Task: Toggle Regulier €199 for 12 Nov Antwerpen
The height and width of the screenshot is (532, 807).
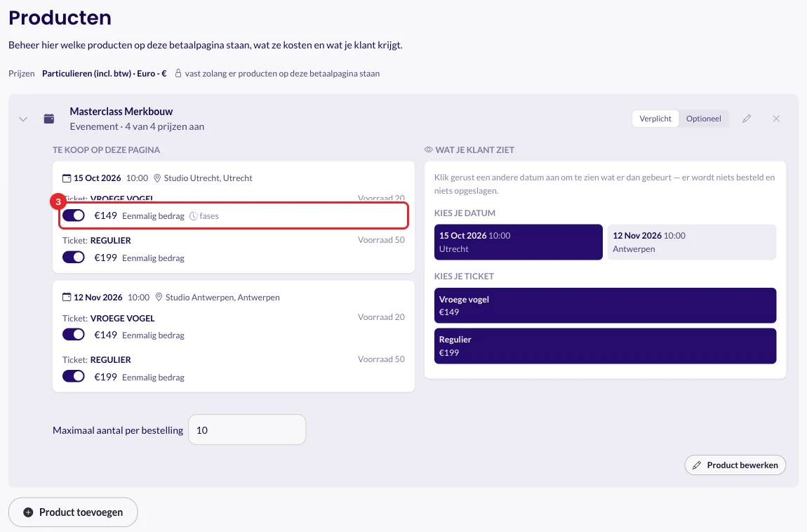Action: (74, 377)
